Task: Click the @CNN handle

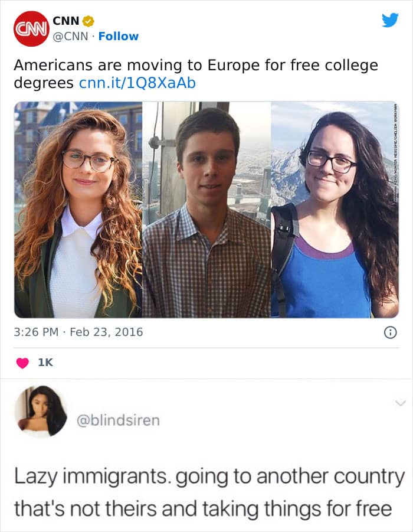Action: click(72, 37)
